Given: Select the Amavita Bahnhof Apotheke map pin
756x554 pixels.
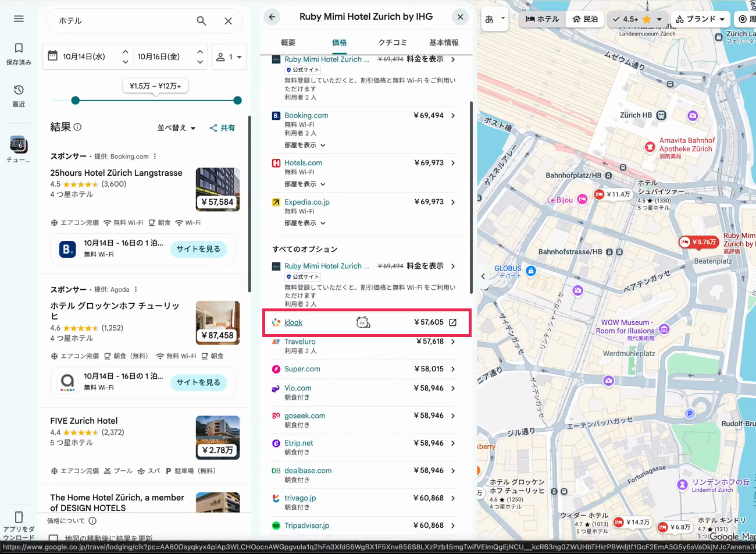Looking at the screenshot, I should pos(650,147).
